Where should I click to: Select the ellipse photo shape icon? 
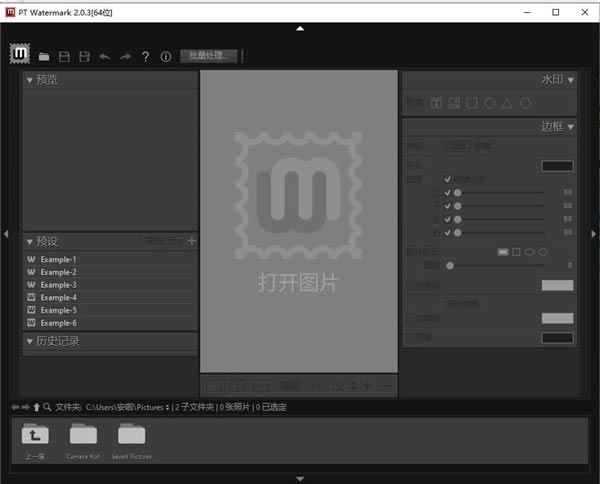(530, 252)
